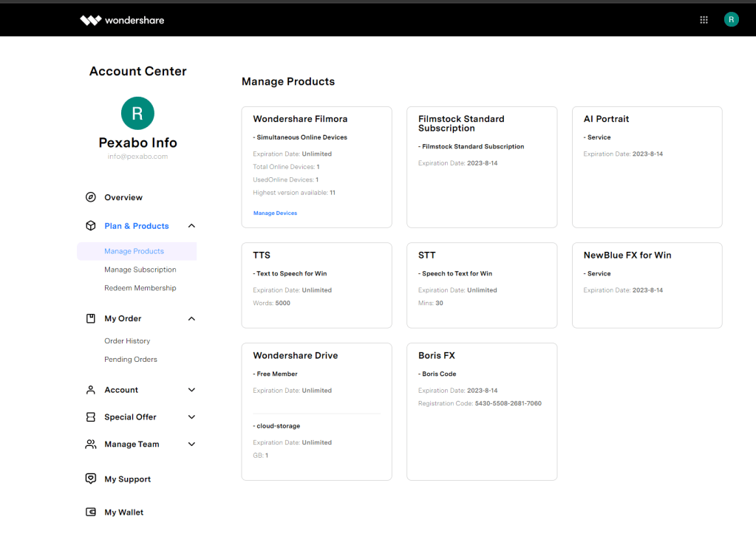The width and height of the screenshot is (756, 545).
Task: Click the NewBlue FX for Win title
Action: click(x=627, y=256)
